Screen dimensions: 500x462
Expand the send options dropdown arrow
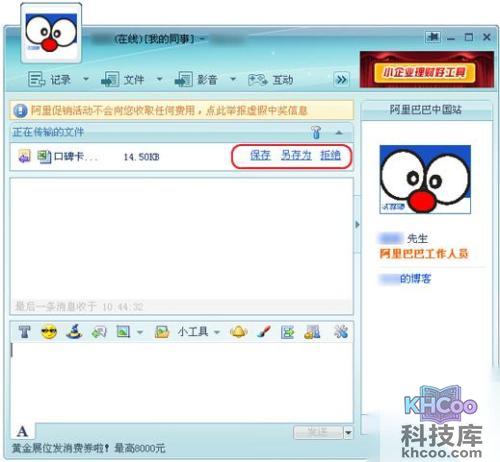point(348,433)
